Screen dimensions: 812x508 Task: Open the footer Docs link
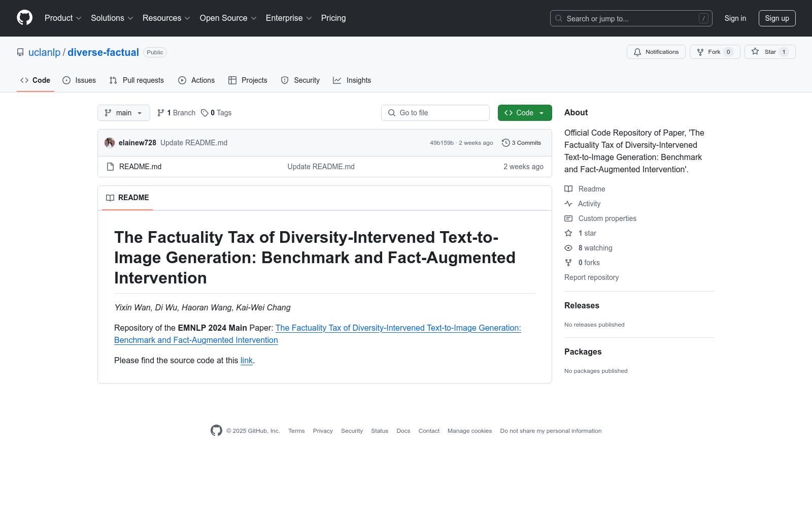coord(403,431)
